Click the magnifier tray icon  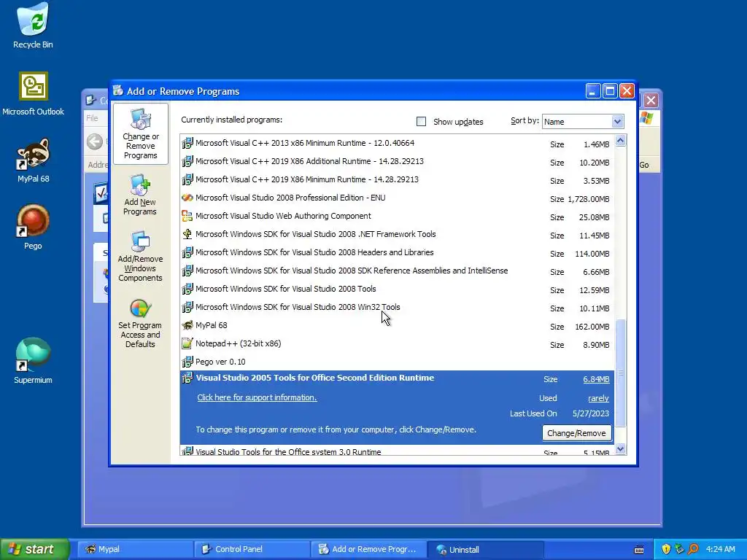point(693,549)
